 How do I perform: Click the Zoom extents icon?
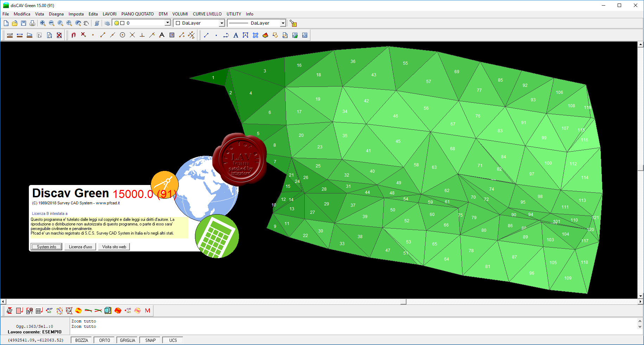[69, 23]
